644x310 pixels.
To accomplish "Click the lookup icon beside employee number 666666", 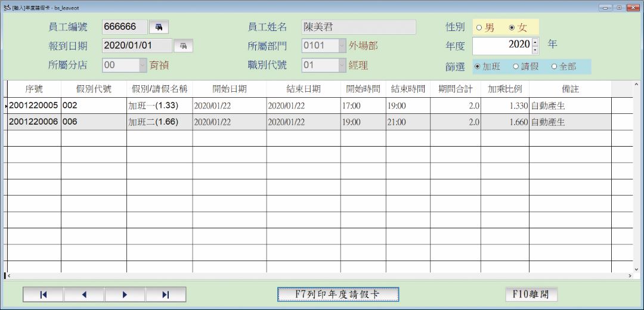I will (x=158, y=27).
